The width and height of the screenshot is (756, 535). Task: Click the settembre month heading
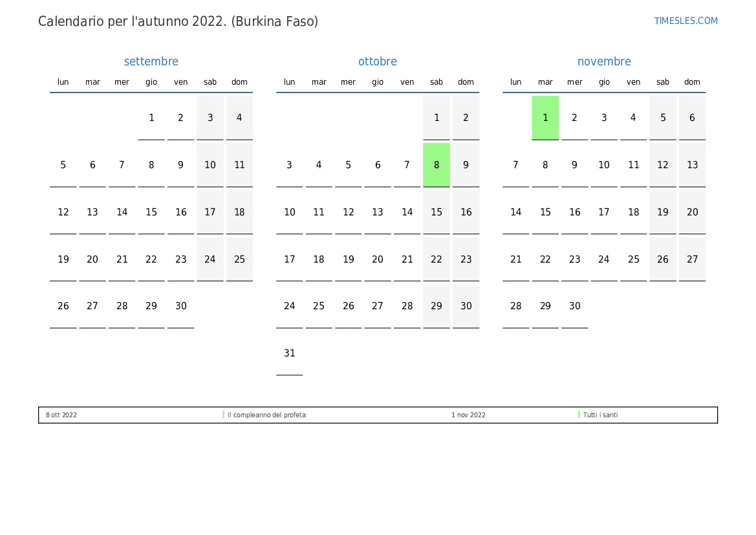click(151, 61)
